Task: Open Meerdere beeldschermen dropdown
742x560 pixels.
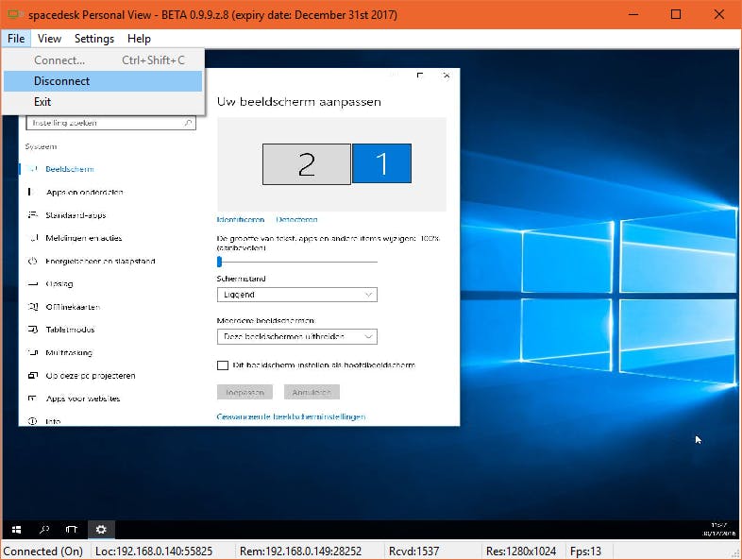Action: pyautogui.click(x=297, y=336)
